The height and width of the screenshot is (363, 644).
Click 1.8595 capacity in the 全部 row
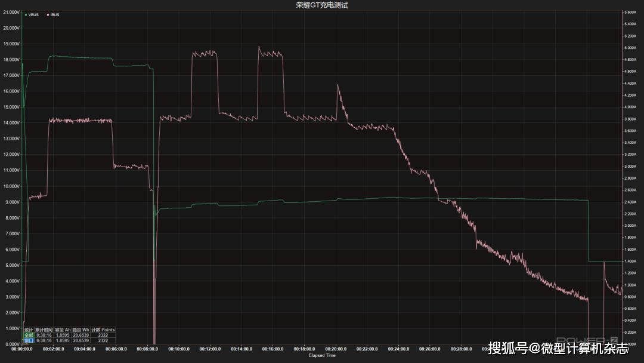tap(63, 336)
